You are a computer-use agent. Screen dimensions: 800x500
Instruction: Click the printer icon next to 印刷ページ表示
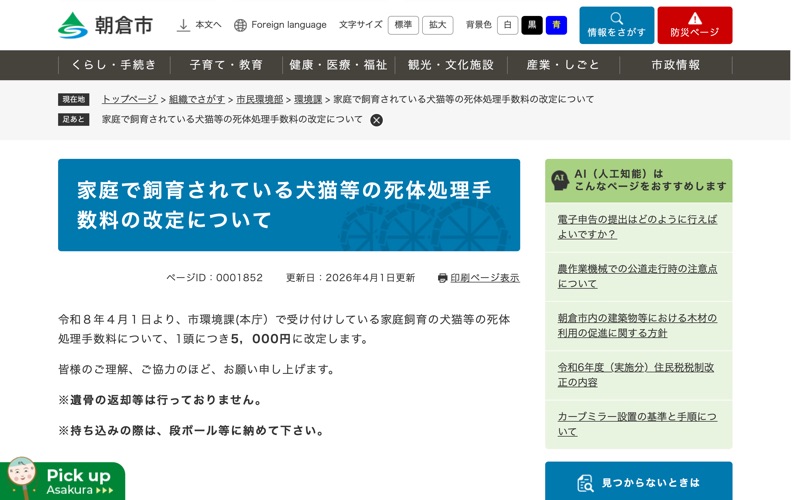click(x=442, y=278)
